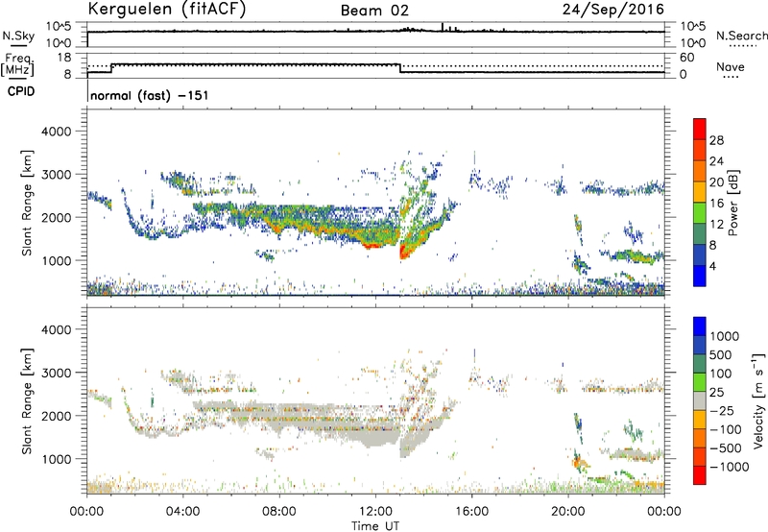
Task: Click the blue bottom of power colorbar
Action: click(700, 276)
